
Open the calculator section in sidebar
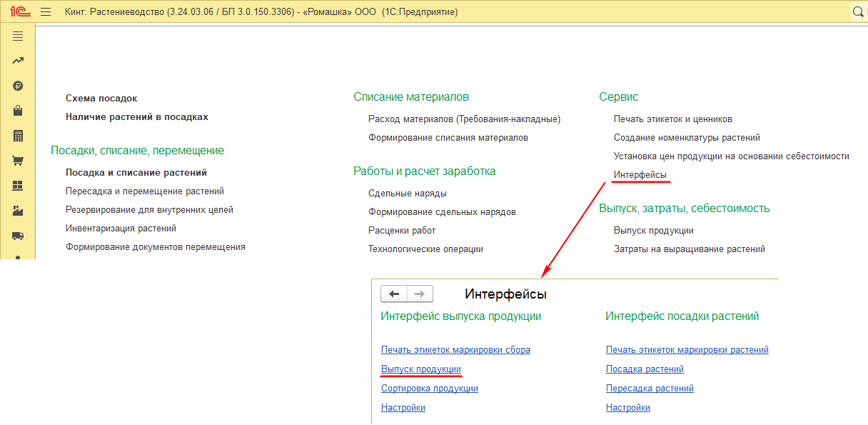[18, 136]
